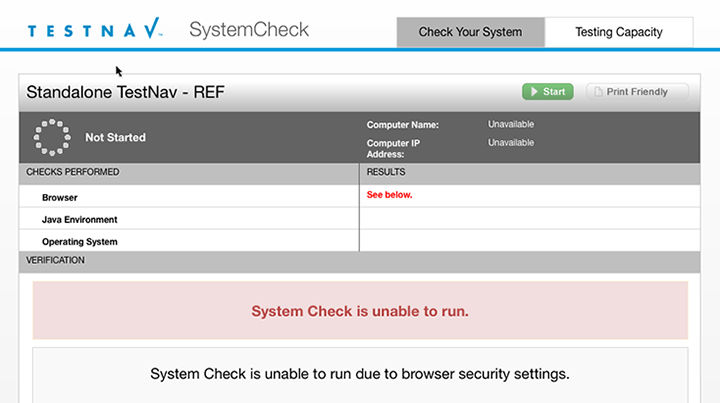Click the Verification section header
This screenshot has width=720, height=403.
pyautogui.click(x=56, y=261)
